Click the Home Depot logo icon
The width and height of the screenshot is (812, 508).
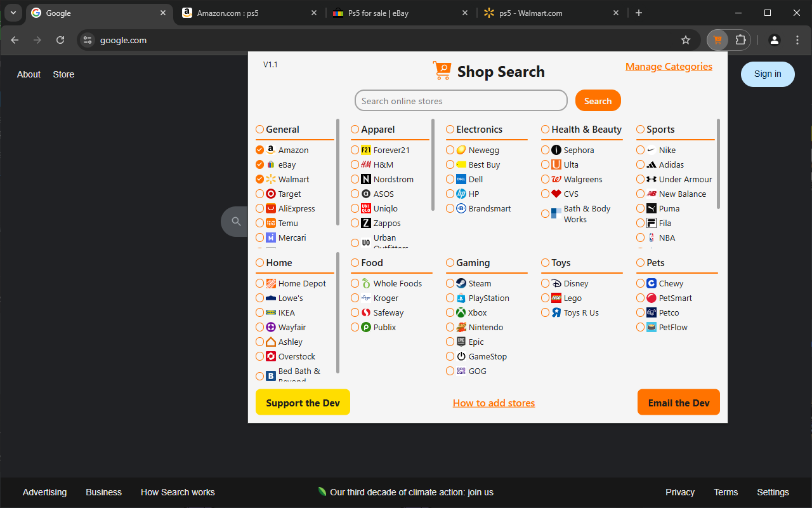click(271, 283)
